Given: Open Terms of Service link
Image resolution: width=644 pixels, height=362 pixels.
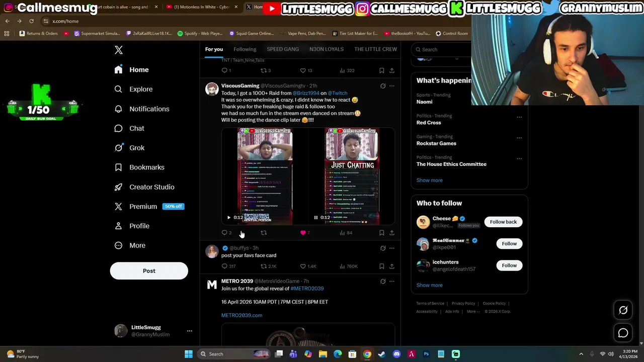Looking at the screenshot, I should pyautogui.click(x=430, y=304).
